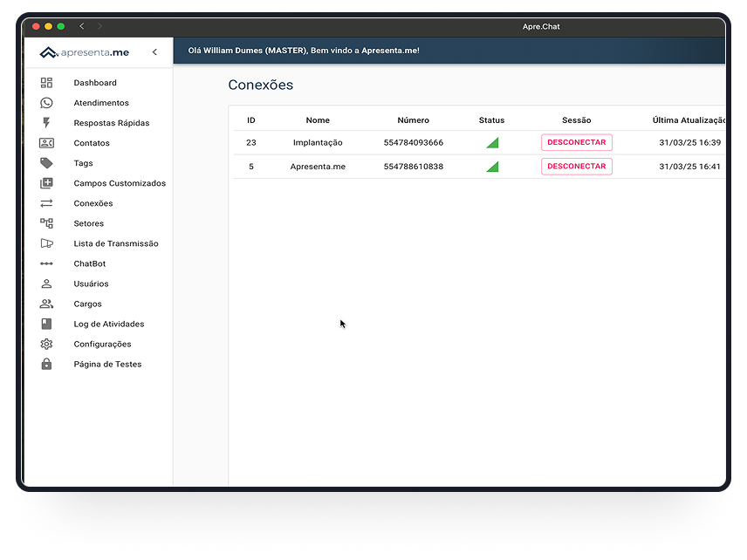
Task: Select the Usuários person icon
Action: pos(46,283)
